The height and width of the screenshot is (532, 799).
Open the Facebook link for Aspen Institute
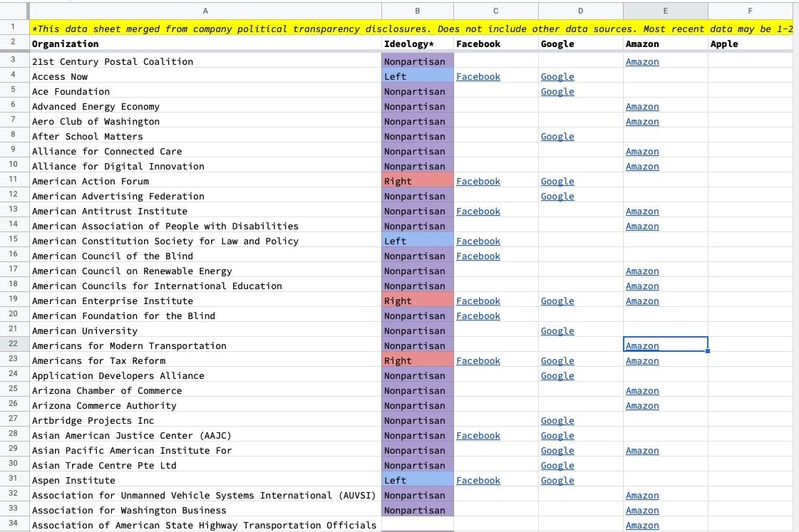(478, 480)
